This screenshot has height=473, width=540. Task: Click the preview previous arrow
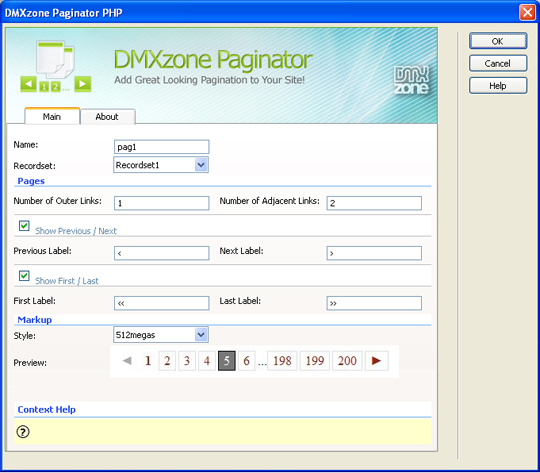click(127, 361)
